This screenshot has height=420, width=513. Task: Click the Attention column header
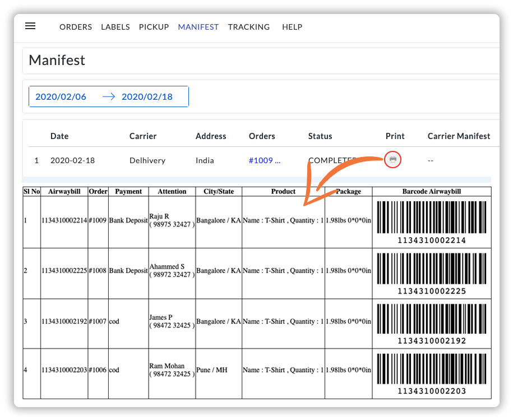(x=172, y=191)
